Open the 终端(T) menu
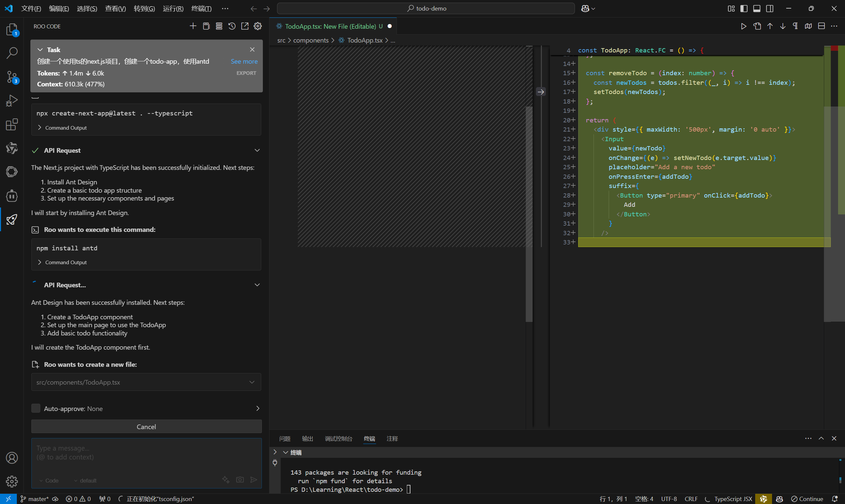Image resolution: width=845 pixels, height=504 pixels. (201, 9)
